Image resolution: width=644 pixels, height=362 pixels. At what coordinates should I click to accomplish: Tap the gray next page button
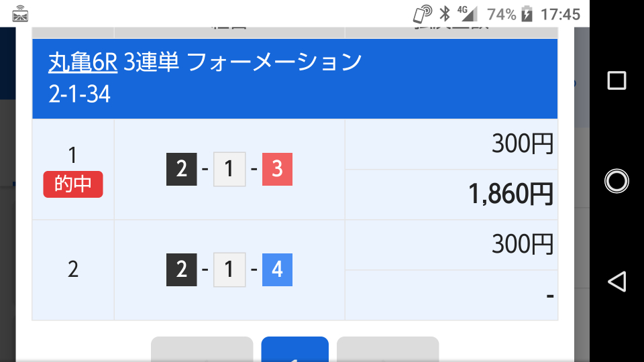click(x=388, y=349)
